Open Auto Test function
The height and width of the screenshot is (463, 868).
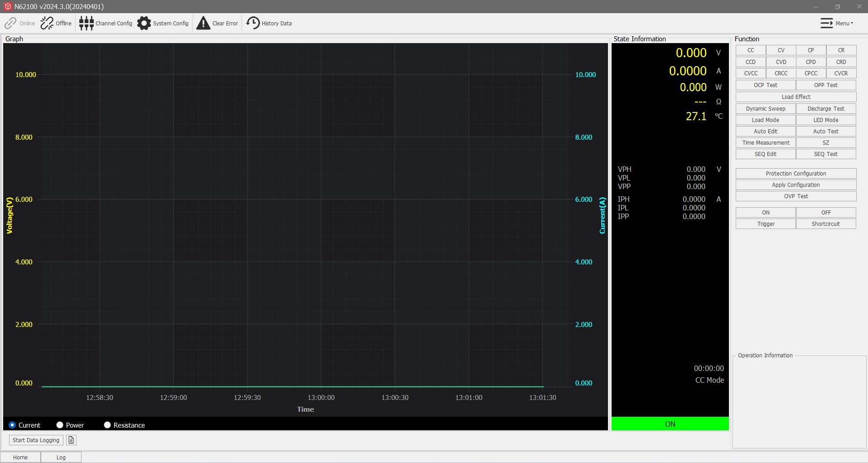click(x=826, y=131)
